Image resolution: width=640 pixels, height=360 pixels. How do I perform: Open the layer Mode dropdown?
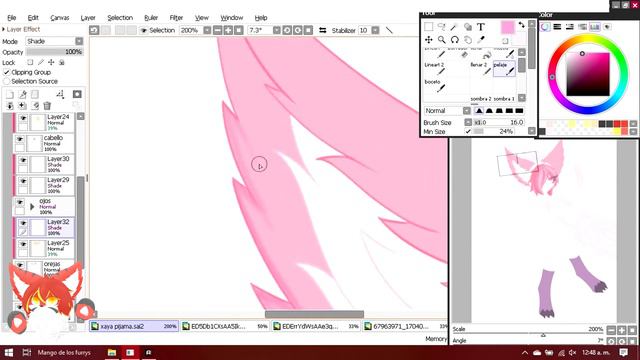click(x=79, y=41)
